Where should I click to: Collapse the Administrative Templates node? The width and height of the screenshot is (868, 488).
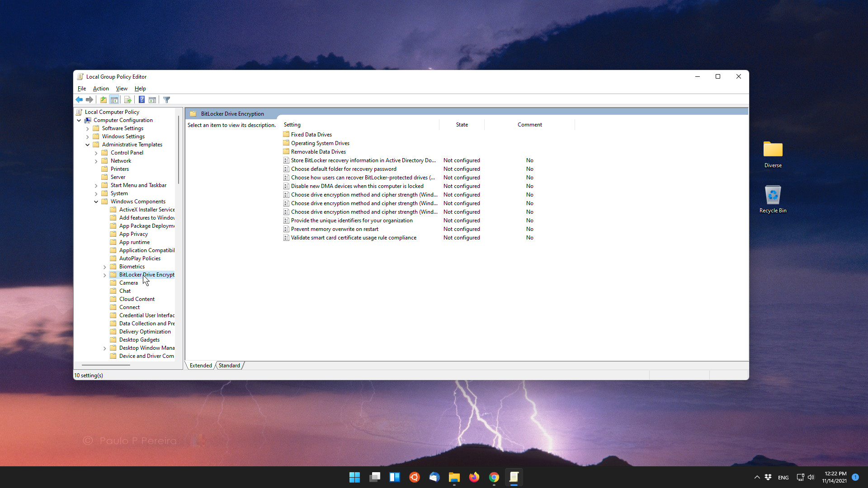(88, 145)
